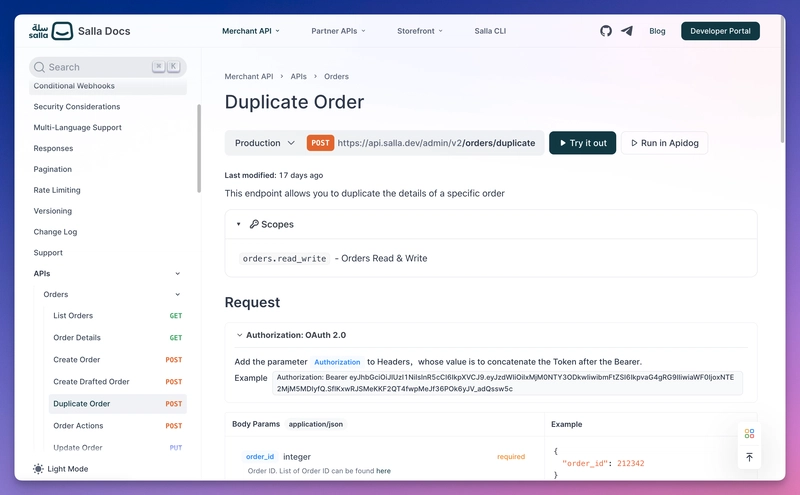Open Pagination page
The height and width of the screenshot is (495, 800).
click(53, 169)
